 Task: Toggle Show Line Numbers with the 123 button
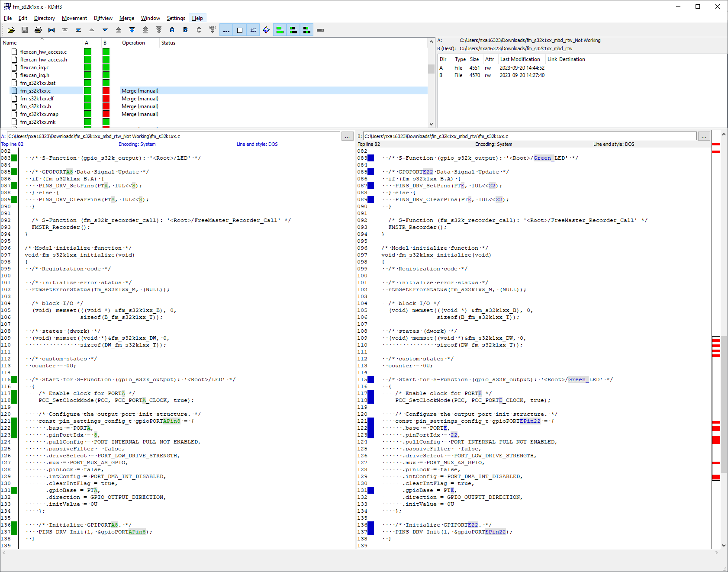coord(253,30)
